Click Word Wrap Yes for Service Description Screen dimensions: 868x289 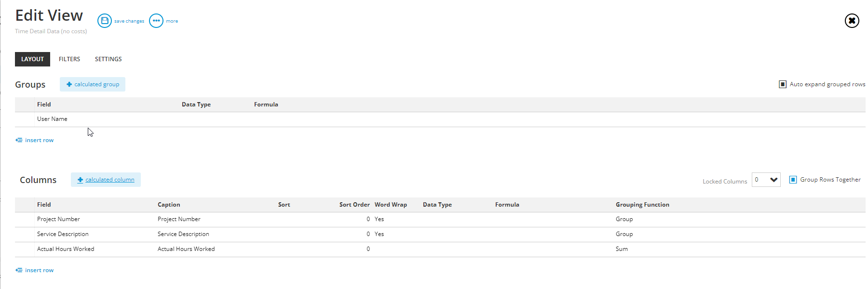pos(379,234)
